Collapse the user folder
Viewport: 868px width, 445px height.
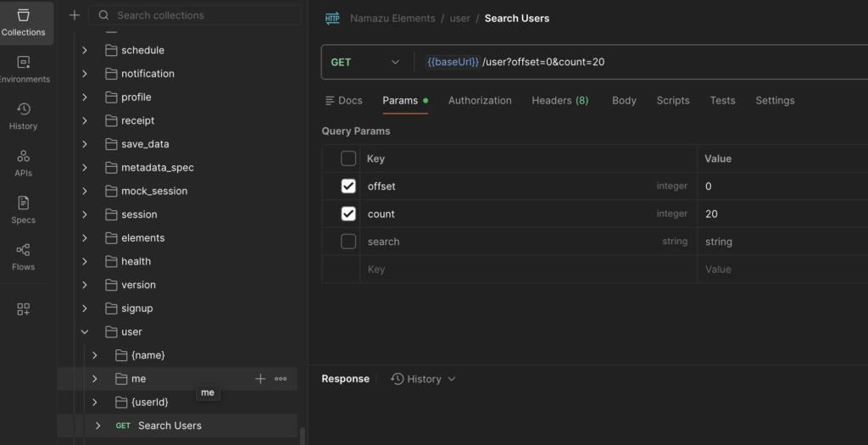click(85, 332)
